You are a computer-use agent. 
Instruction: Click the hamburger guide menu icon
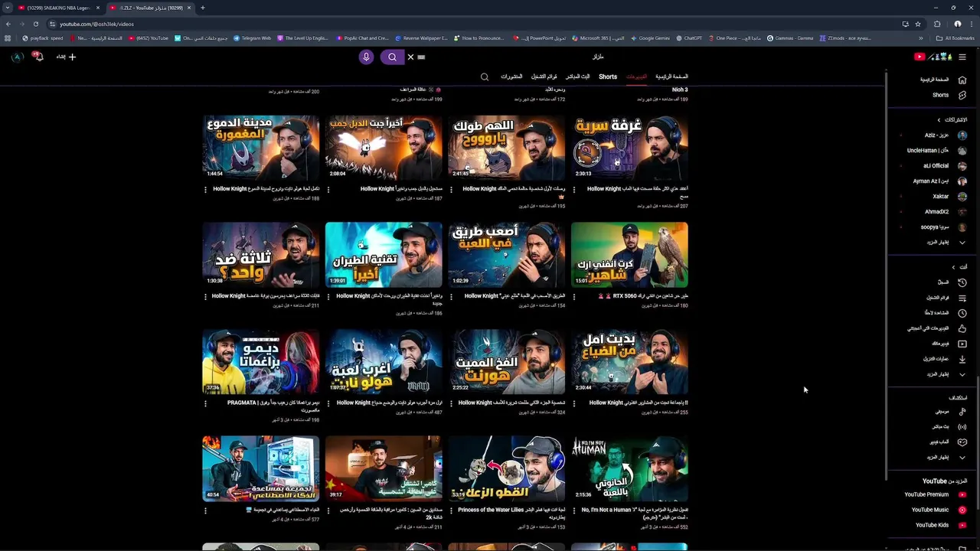click(962, 57)
